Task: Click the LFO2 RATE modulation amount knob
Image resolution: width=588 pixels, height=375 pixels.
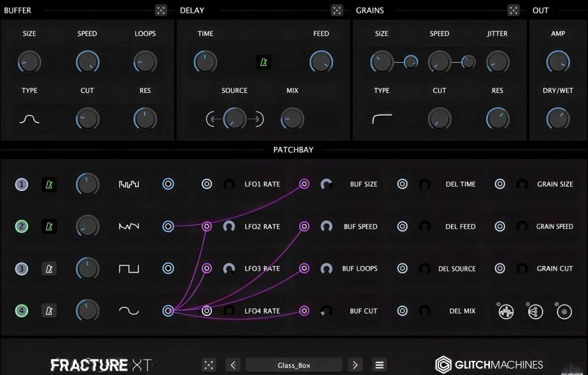Action: click(229, 226)
